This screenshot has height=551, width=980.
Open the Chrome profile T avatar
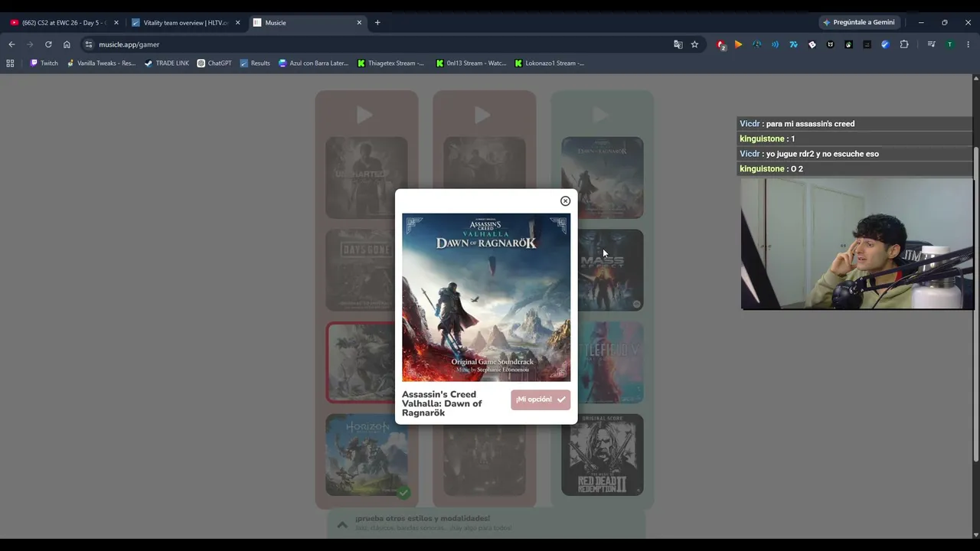coord(949,44)
